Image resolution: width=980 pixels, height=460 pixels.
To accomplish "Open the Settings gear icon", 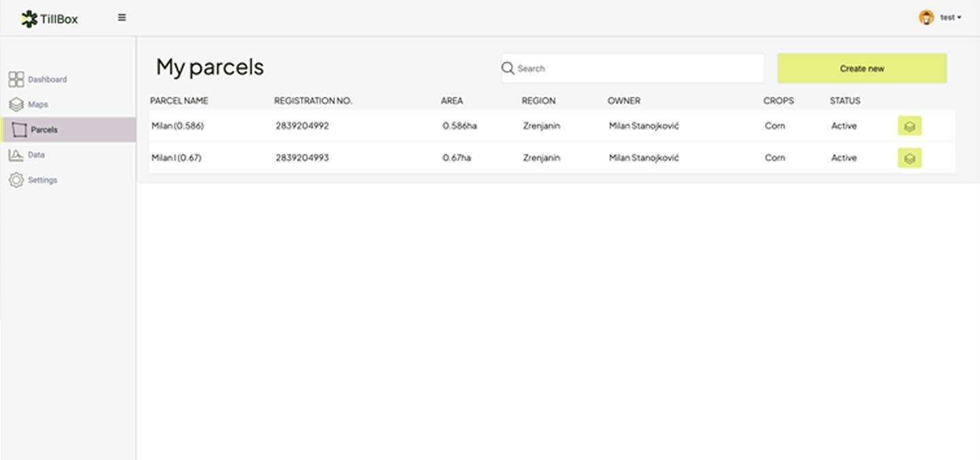I will [x=16, y=180].
